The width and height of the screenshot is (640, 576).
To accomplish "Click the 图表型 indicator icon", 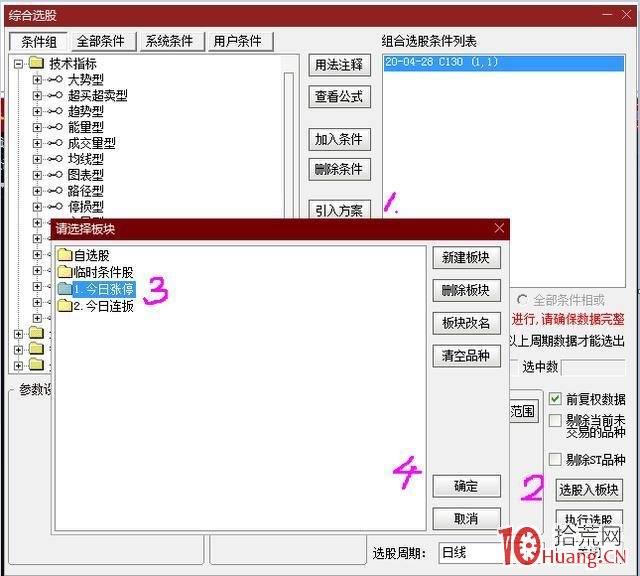I will click(56, 175).
